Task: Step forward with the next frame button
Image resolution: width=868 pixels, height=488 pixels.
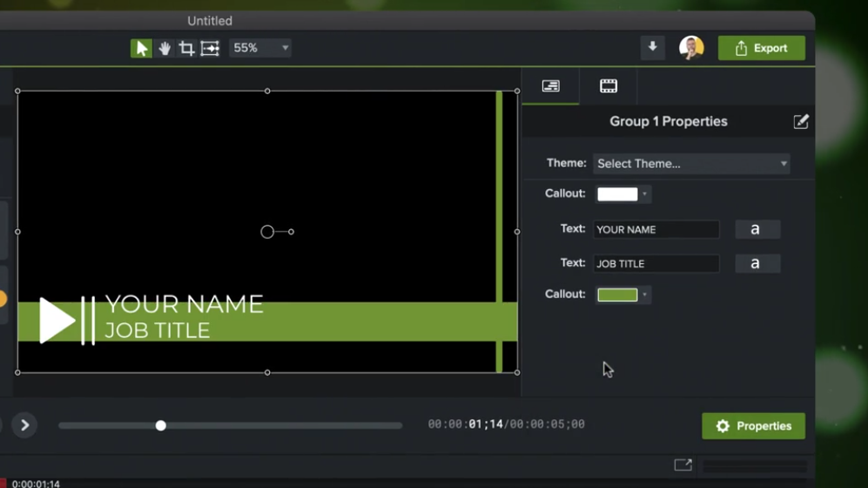Action: pos(24,425)
